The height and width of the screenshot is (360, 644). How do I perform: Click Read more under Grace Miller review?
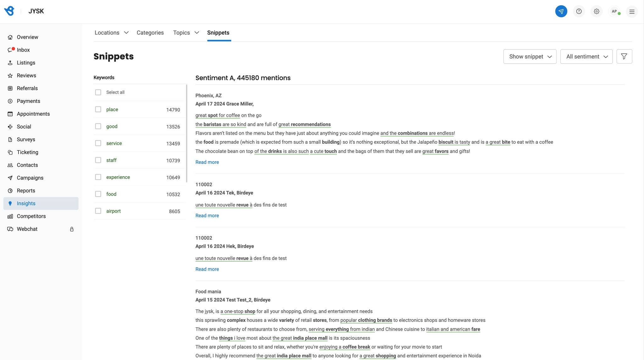click(207, 162)
